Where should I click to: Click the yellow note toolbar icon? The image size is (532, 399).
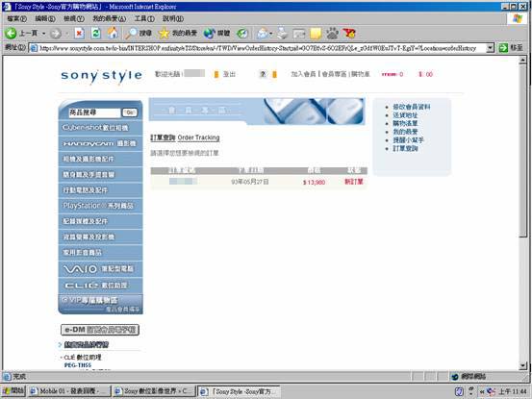[x=316, y=34]
